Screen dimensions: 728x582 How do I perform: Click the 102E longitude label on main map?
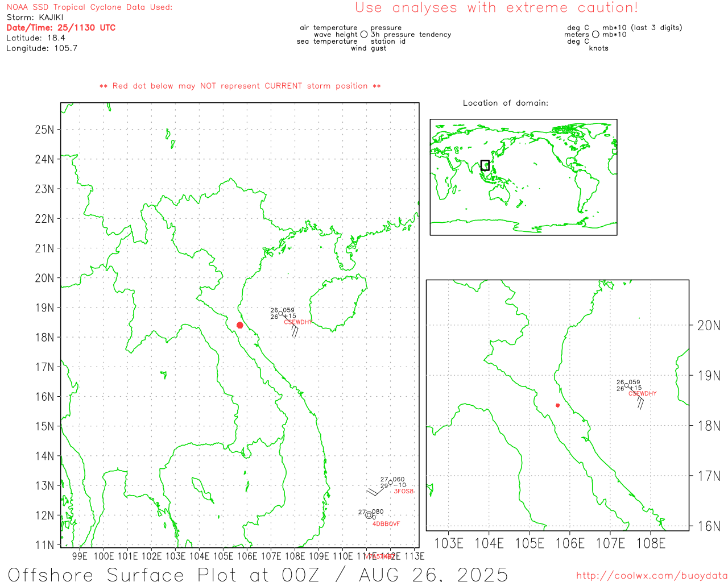pos(151,556)
